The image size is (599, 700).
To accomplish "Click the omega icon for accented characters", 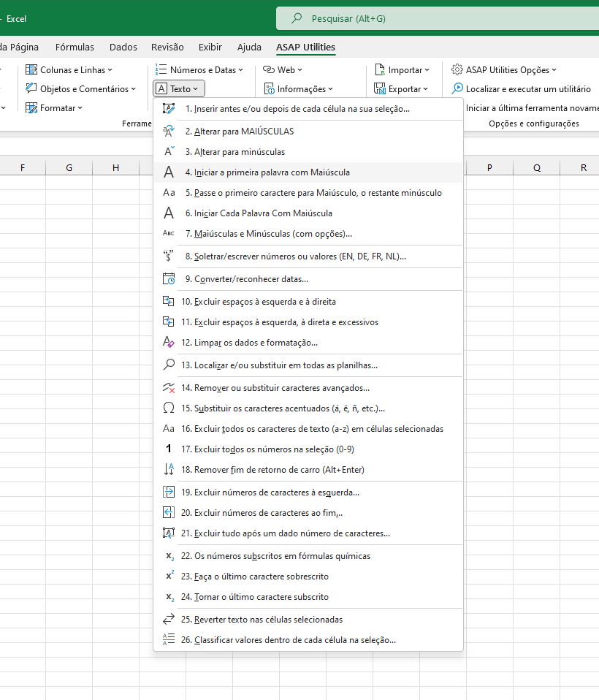I will (x=168, y=408).
